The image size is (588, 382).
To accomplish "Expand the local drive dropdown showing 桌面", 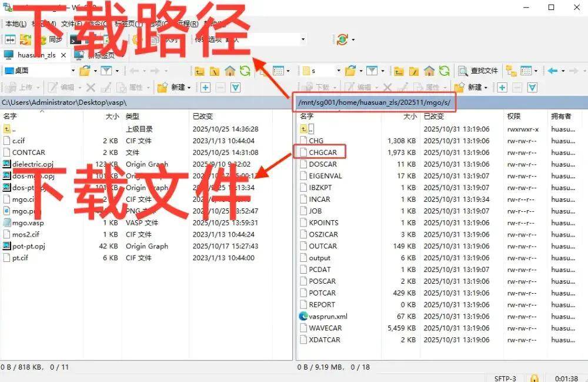I will (73, 71).
